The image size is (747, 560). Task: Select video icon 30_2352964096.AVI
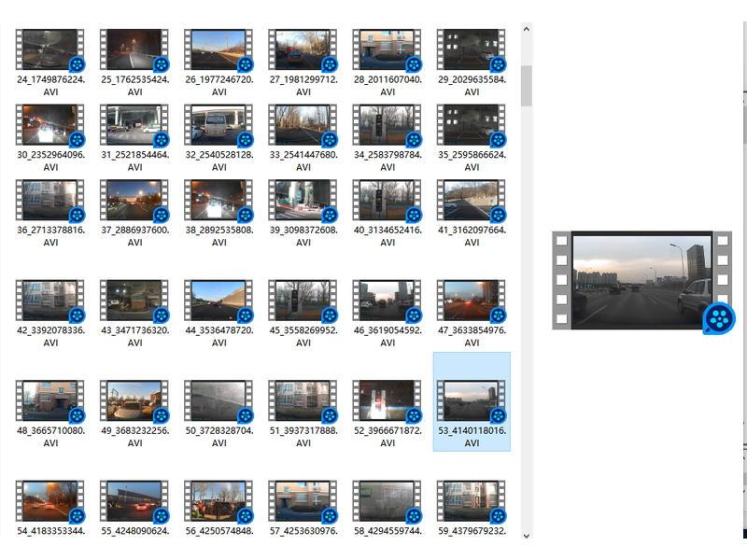click(x=50, y=125)
